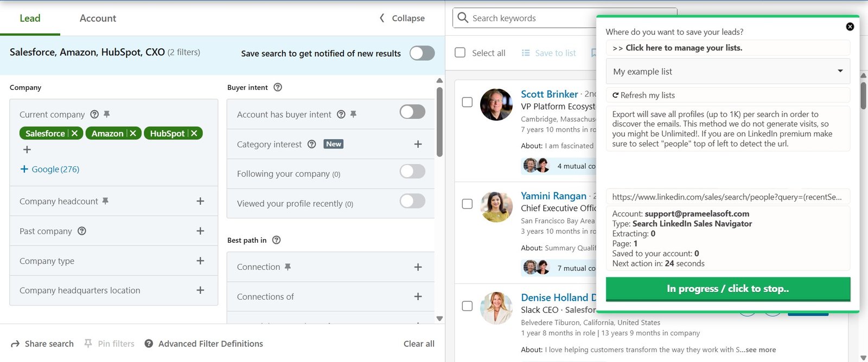
Task: Check the box next to Yamini Rangan
Action: 467,204
